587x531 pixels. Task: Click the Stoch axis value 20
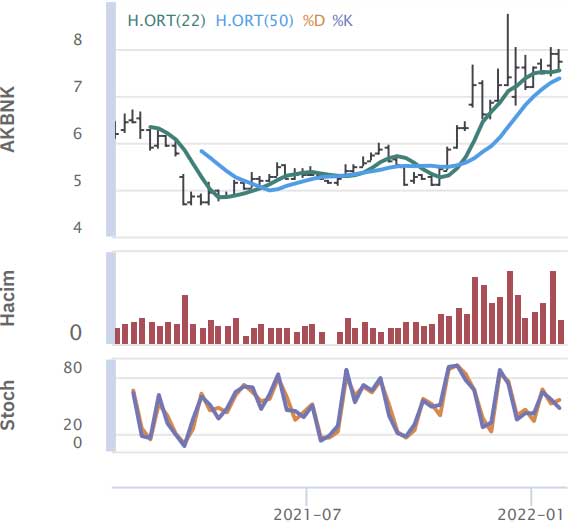point(73,425)
